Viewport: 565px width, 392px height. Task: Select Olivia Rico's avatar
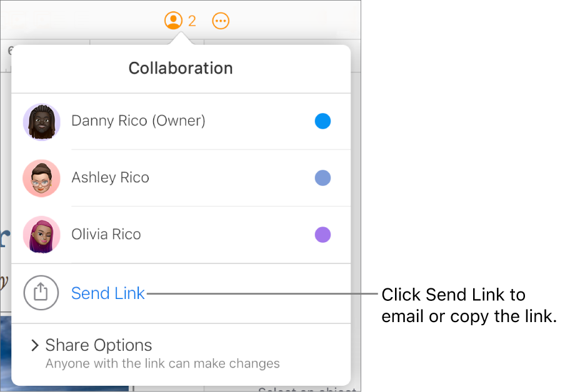pyautogui.click(x=41, y=235)
